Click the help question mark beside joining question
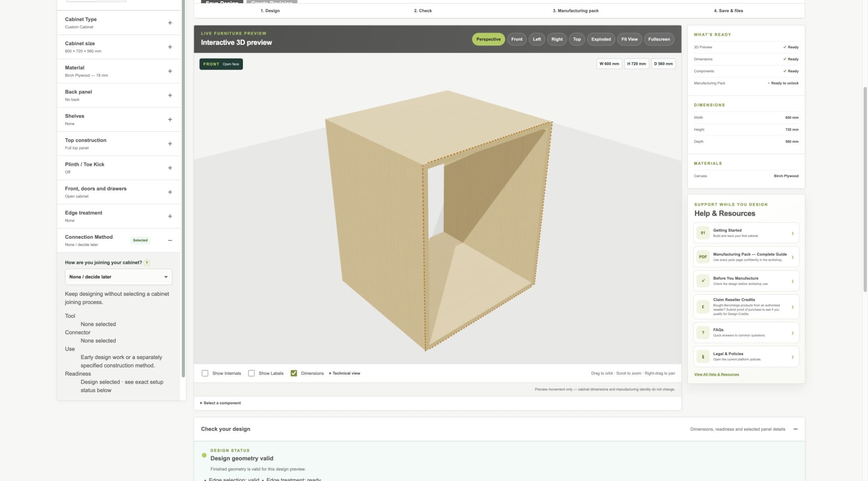 [x=147, y=263]
